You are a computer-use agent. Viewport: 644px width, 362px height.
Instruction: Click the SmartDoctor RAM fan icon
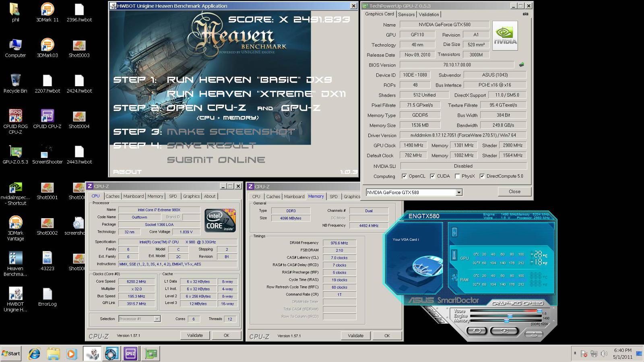(454, 278)
